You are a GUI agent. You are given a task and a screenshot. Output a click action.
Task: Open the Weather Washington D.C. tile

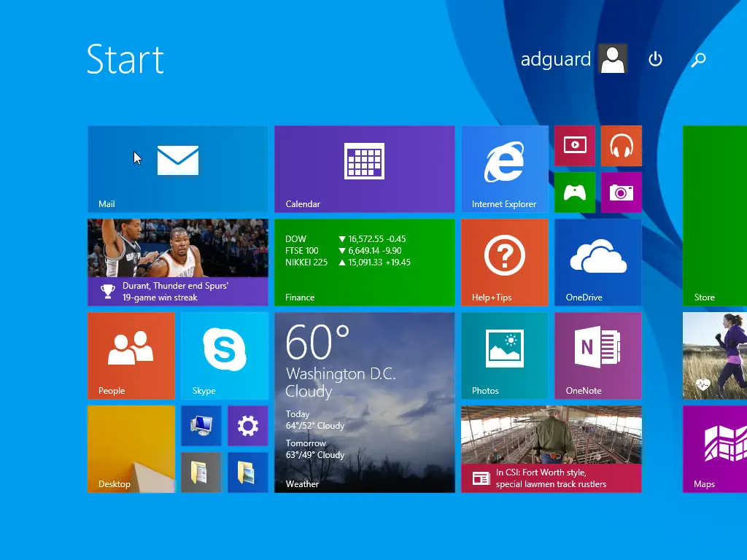pos(365,402)
